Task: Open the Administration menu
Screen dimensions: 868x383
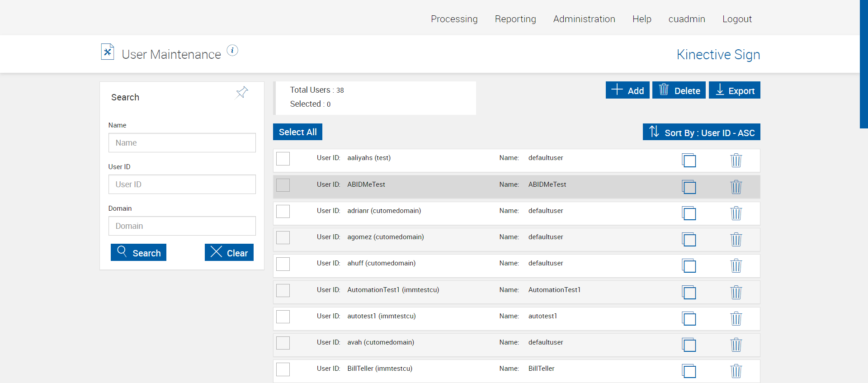Action: point(584,19)
